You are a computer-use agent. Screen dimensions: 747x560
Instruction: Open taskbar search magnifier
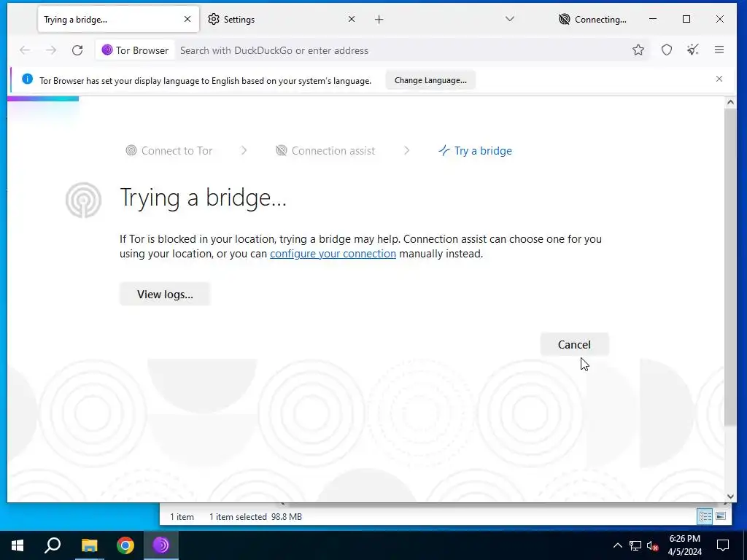click(x=53, y=545)
